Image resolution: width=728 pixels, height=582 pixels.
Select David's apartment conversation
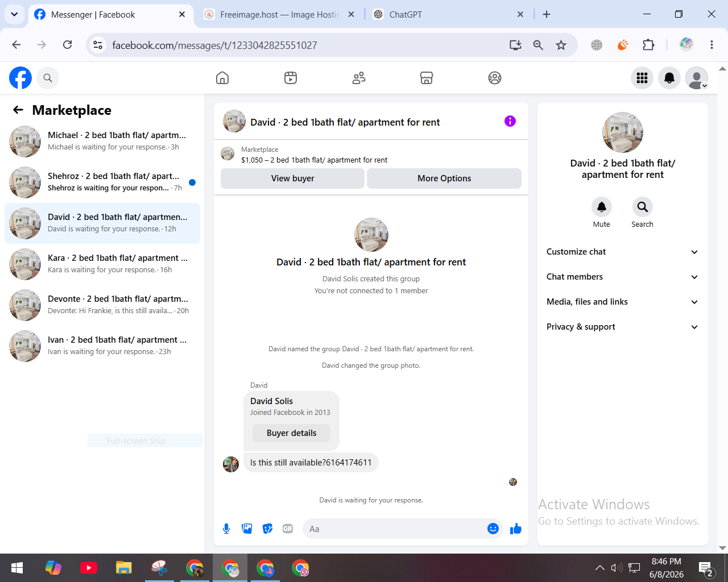click(x=102, y=223)
